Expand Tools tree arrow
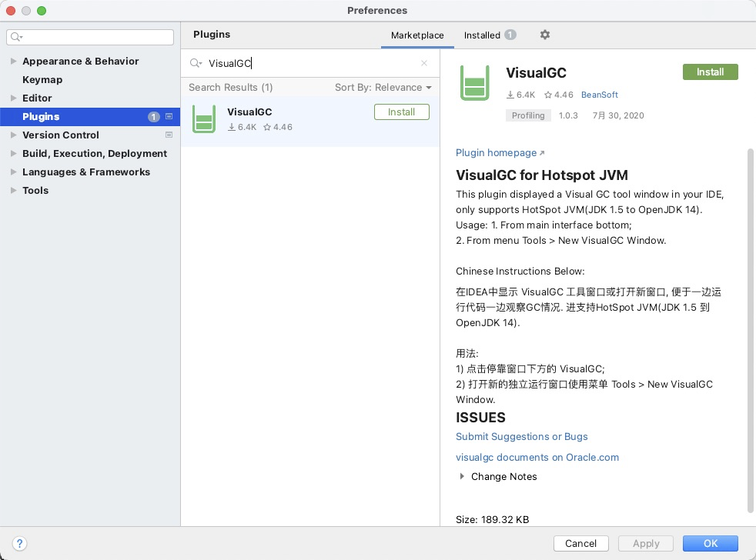Screen dimensions: 756x560 [14, 190]
